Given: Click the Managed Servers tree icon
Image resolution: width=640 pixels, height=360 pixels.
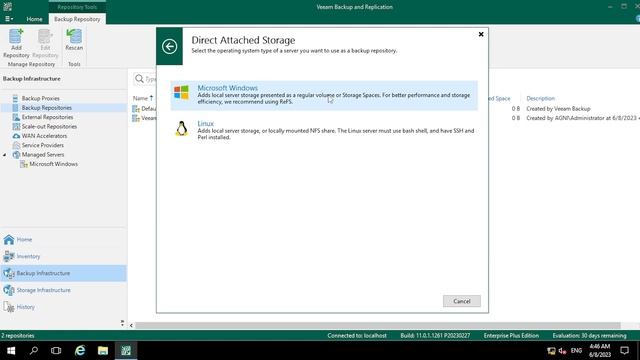Looking at the screenshot, I should pyautogui.click(x=16, y=155).
